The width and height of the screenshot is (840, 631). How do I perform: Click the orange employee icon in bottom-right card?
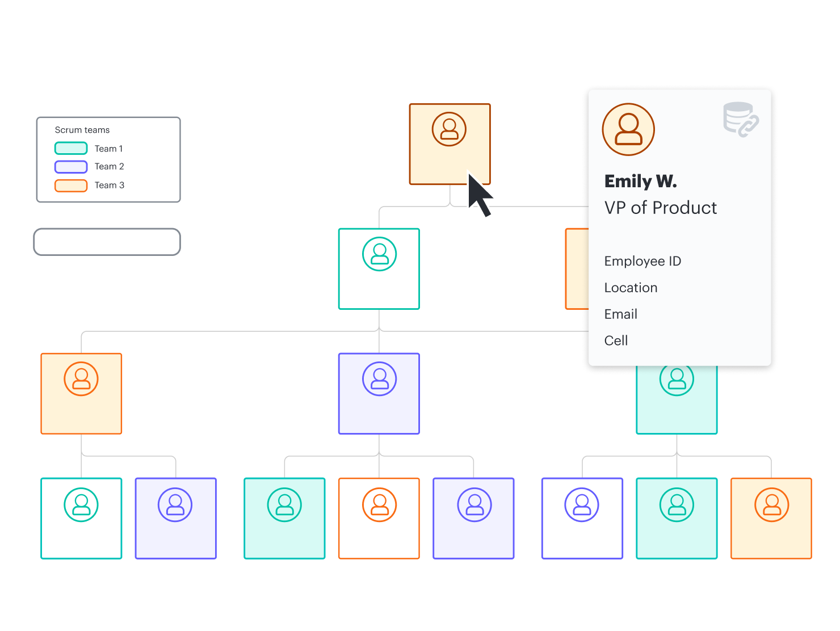point(771,504)
